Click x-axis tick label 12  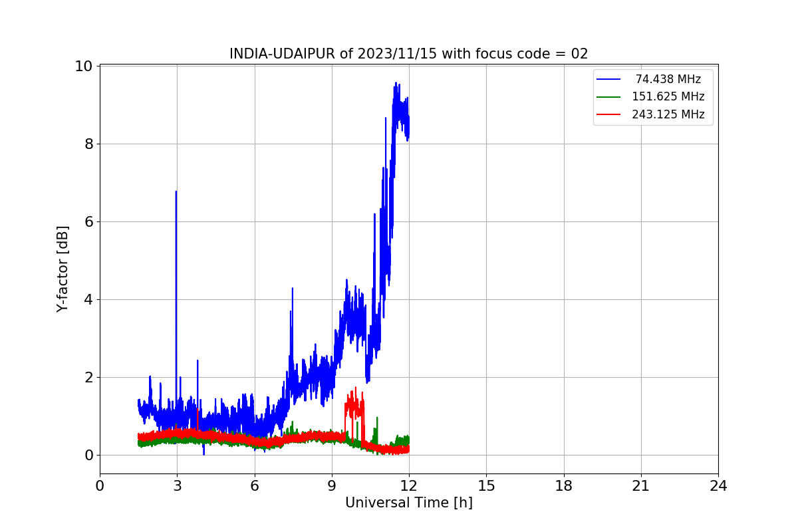click(x=409, y=486)
